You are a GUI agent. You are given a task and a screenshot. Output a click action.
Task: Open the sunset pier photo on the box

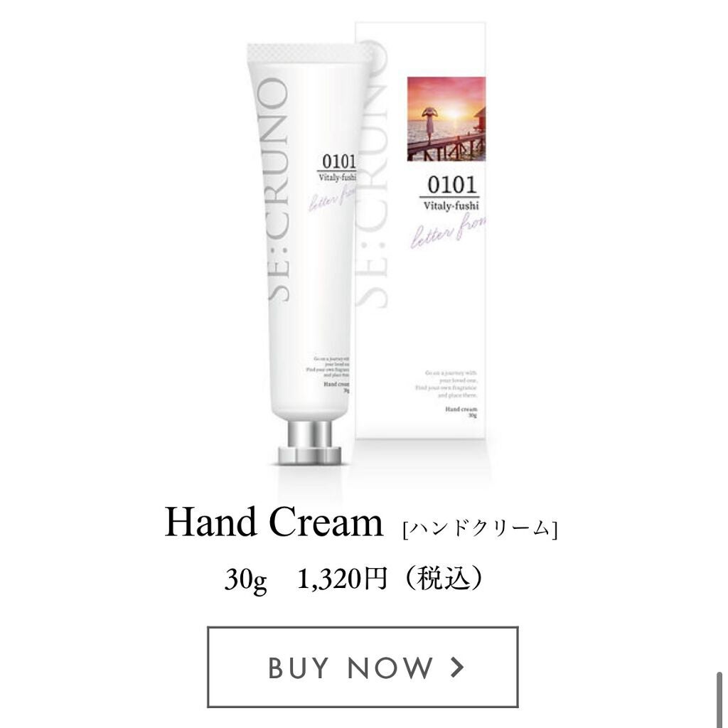446,119
